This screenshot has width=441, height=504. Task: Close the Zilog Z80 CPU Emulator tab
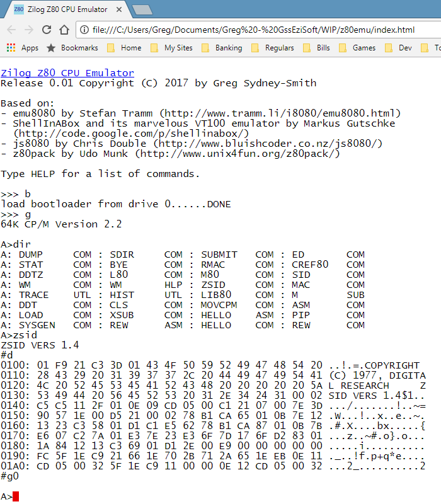pos(118,9)
